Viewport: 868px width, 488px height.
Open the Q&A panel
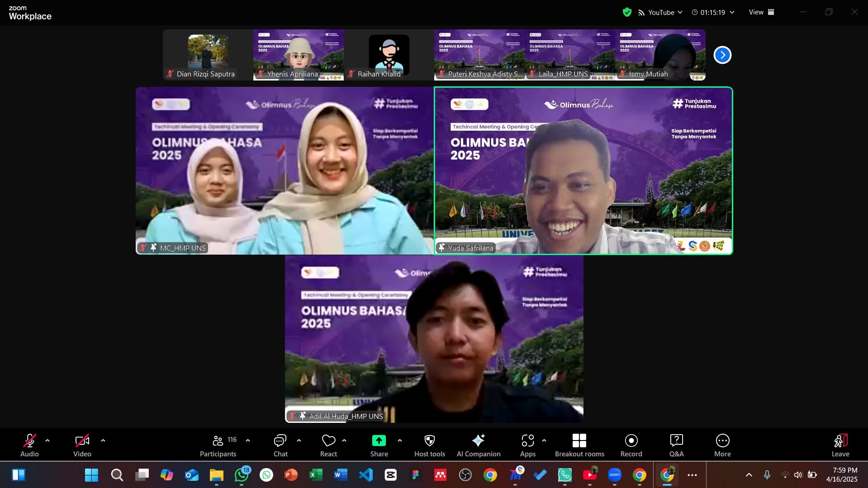676,445
